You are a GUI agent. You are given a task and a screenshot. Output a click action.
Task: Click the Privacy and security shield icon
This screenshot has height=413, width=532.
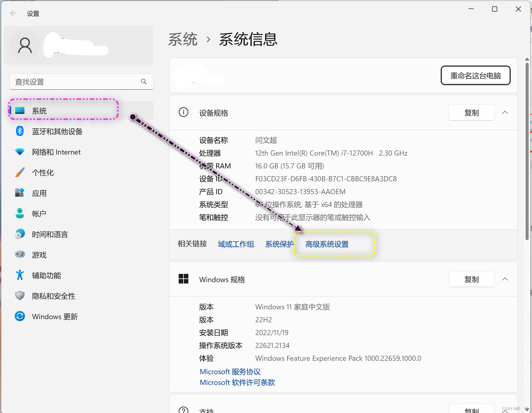[20, 296]
